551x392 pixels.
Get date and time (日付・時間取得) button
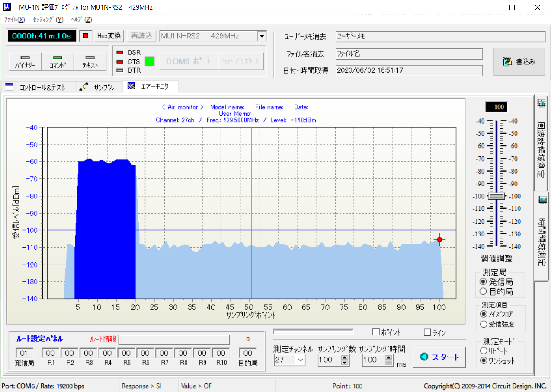(x=305, y=70)
